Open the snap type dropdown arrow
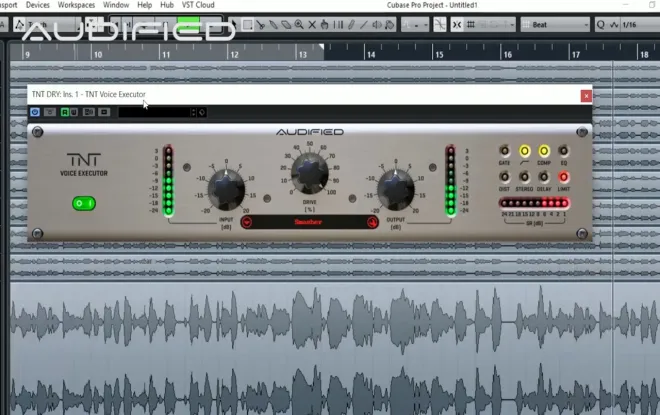The width and height of the screenshot is (660, 415). click(x=512, y=25)
